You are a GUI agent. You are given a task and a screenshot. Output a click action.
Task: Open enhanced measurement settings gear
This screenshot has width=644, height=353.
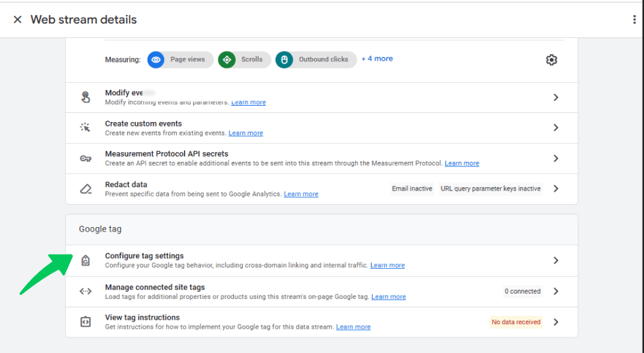click(551, 60)
